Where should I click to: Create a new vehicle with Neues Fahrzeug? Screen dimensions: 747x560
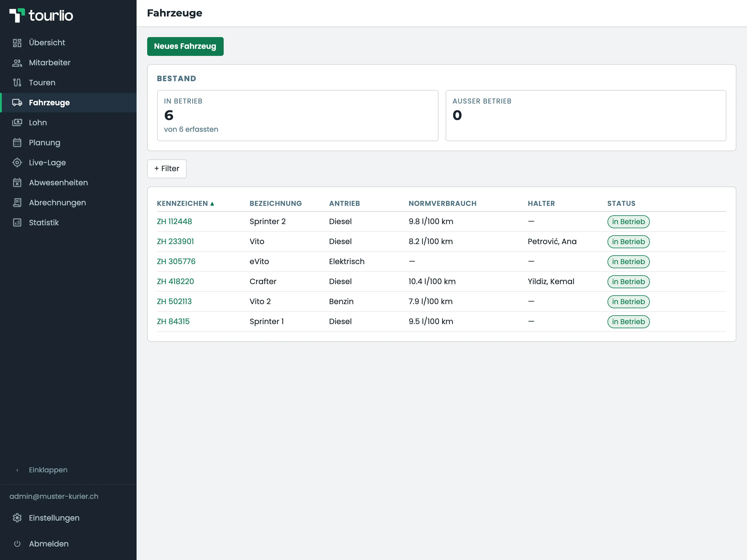tap(185, 46)
